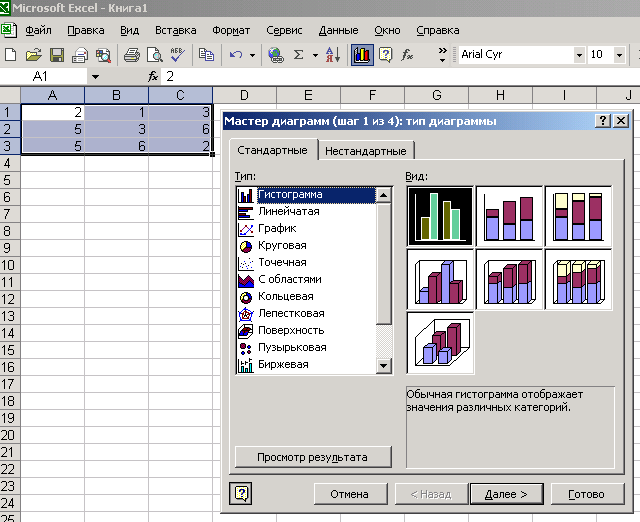Screen dimensions: 640x522
Task: Select Точечная chart type
Action: [306, 262]
